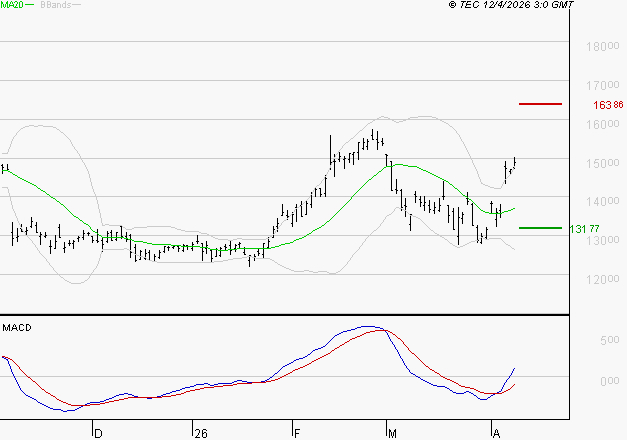Click the MA20 legend label
This screenshot has height=440, width=627.
pyautogui.click(x=13, y=5)
